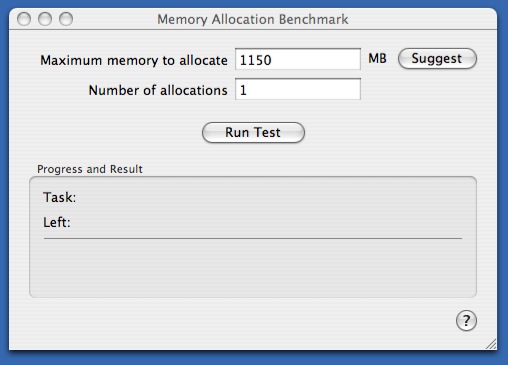Open help via the question mark button
Viewport: 508px width, 365px height.
pos(466,321)
